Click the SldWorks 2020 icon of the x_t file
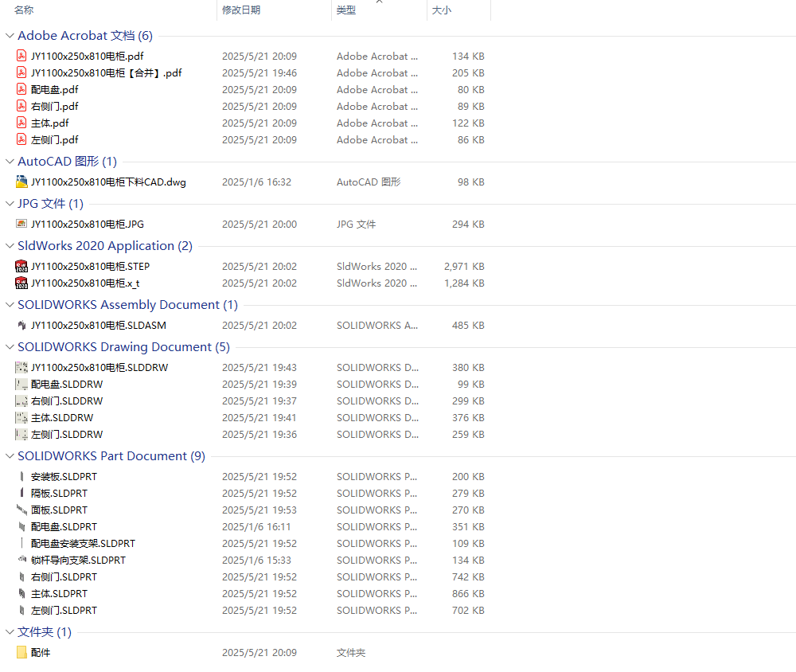 pos(21,283)
